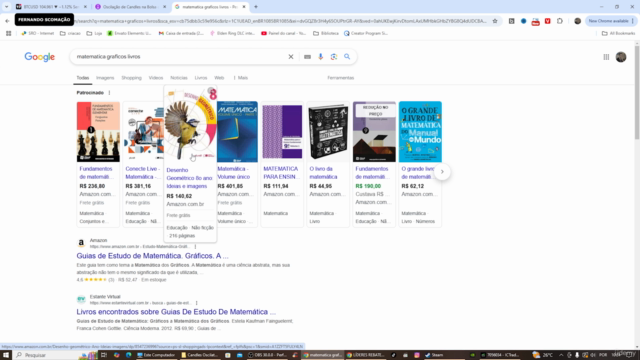The width and height of the screenshot is (640, 360).
Task: Open Livros encontrados sobre Guias De Estudo link
Action: point(176,312)
